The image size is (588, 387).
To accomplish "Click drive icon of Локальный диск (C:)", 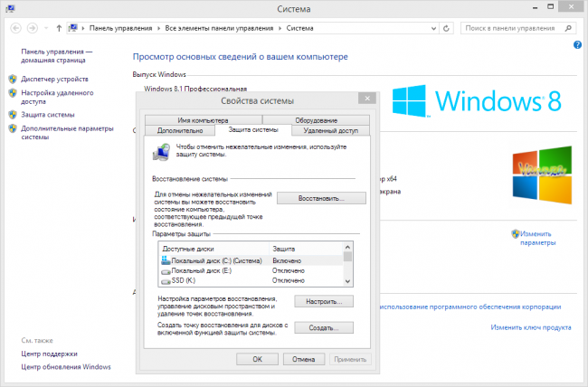I will tap(166, 260).
